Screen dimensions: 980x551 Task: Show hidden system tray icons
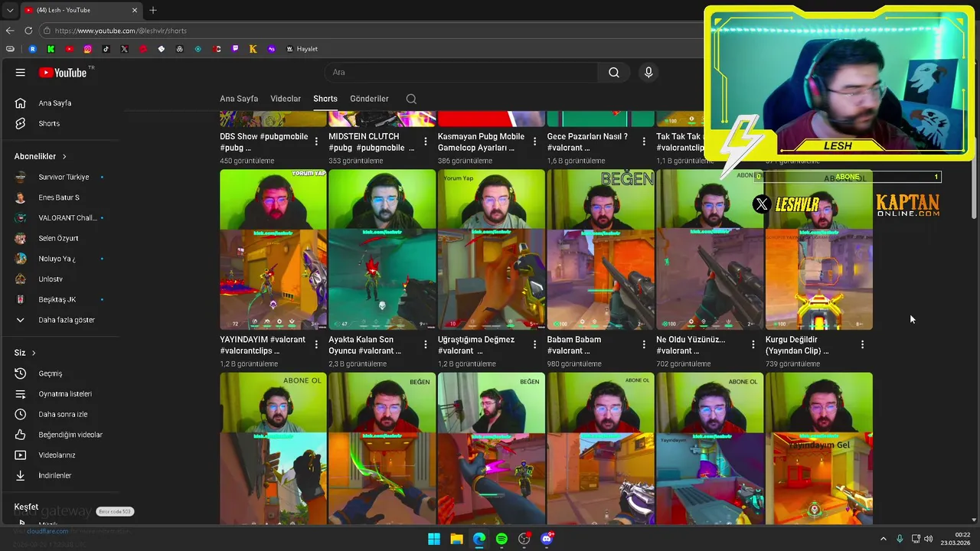[883, 539]
